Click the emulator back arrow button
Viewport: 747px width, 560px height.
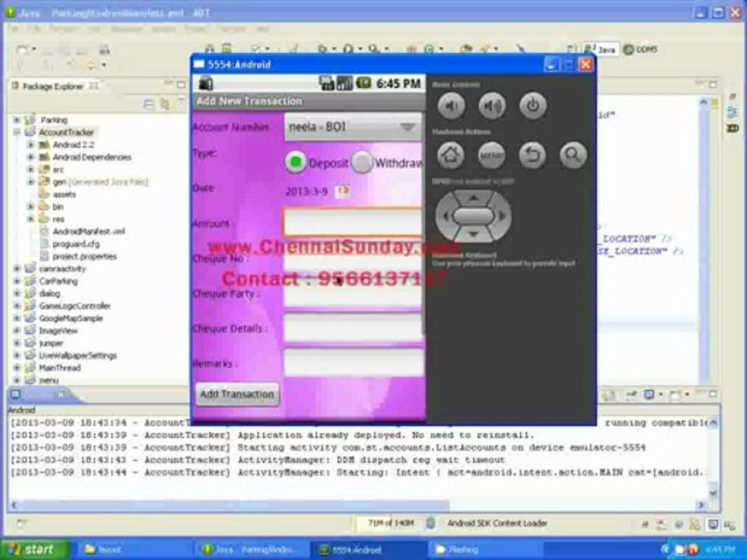532,155
